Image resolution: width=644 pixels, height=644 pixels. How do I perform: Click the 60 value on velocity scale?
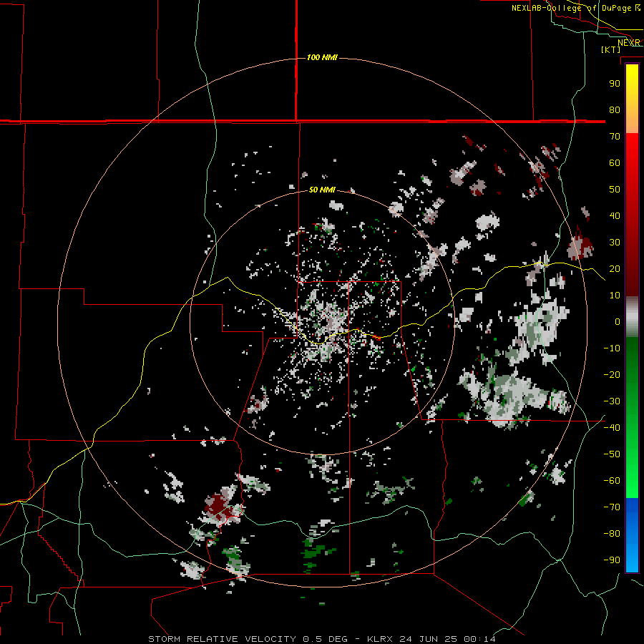click(x=615, y=163)
